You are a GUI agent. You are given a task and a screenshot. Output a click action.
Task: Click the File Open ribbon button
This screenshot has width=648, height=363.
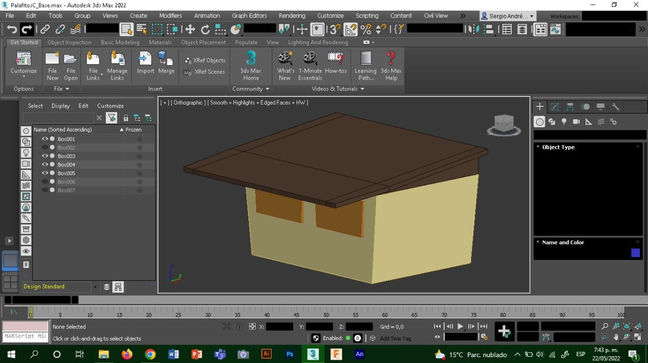(71, 65)
